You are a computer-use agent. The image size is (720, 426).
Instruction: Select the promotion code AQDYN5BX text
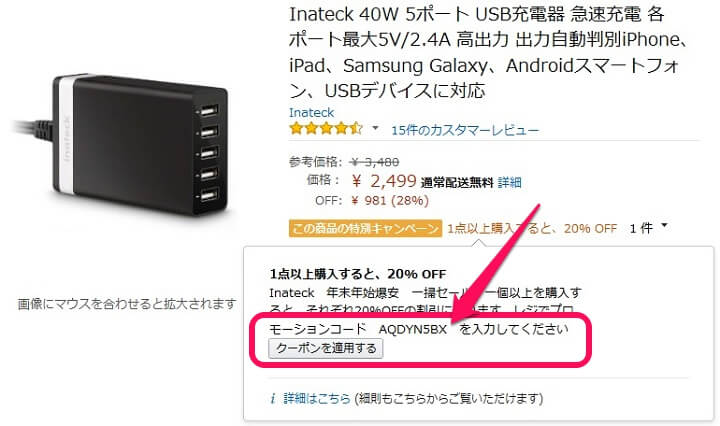click(x=412, y=329)
